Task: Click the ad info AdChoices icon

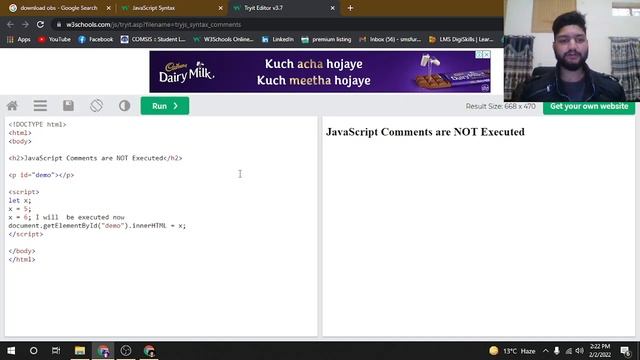Action: tap(480, 54)
